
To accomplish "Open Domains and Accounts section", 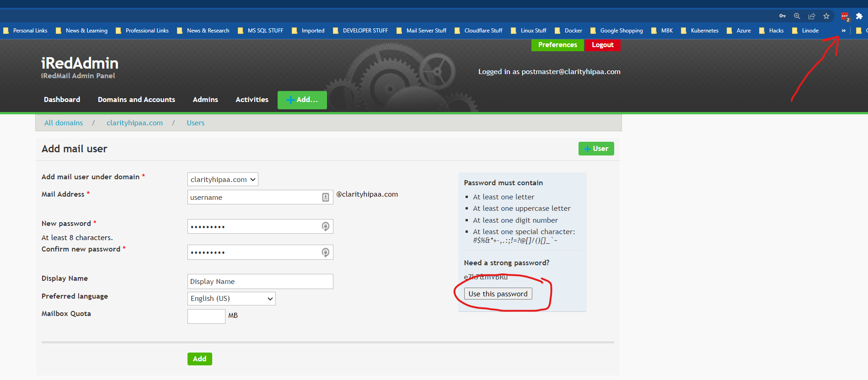I will coord(136,100).
